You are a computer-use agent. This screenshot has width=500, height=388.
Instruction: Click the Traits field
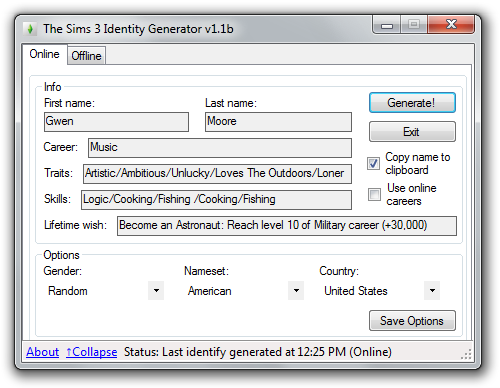point(217,174)
